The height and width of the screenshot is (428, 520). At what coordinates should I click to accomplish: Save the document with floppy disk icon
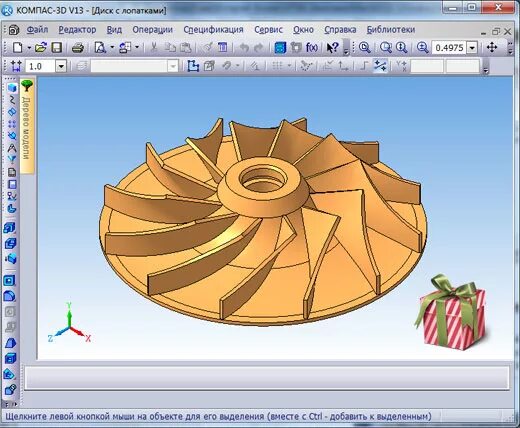pyautogui.click(x=57, y=48)
